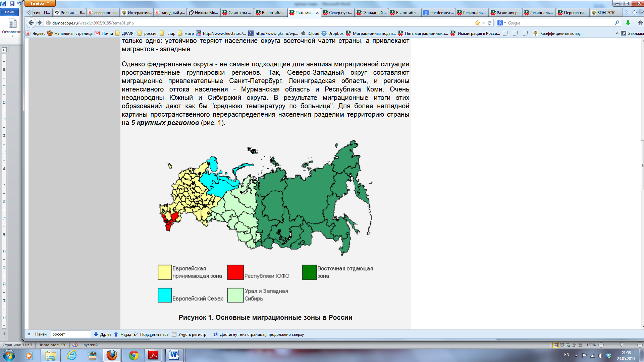Switch Word to Full Screen Reading view icon

(x=562, y=345)
